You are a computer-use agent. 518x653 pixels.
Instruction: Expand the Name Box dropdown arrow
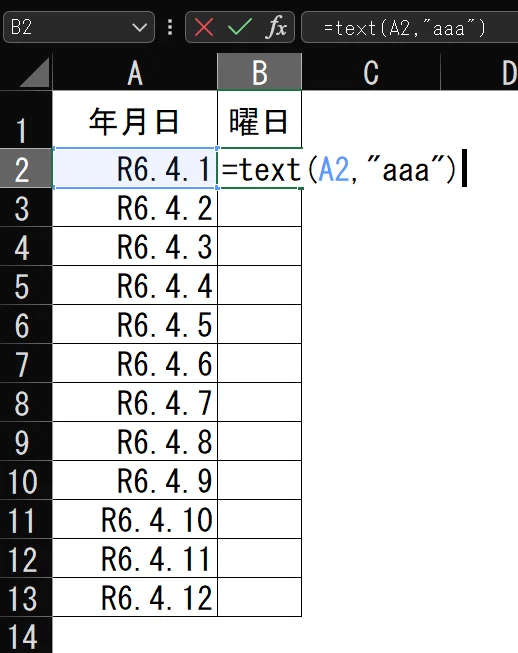click(139, 27)
